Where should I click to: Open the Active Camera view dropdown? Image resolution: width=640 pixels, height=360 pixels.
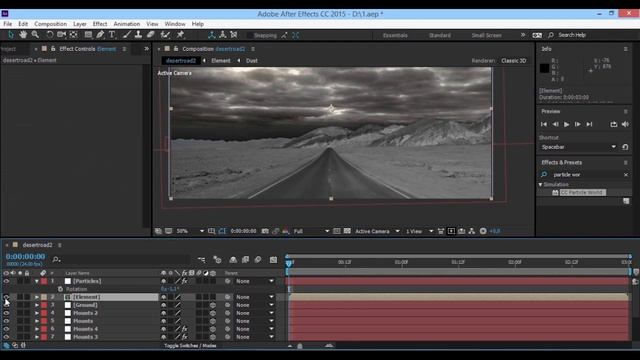[x=377, y=231]
